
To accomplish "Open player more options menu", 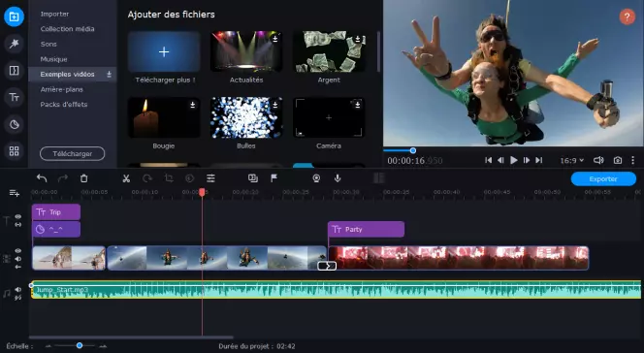I will pyautogui.click(x=633, y=160).
